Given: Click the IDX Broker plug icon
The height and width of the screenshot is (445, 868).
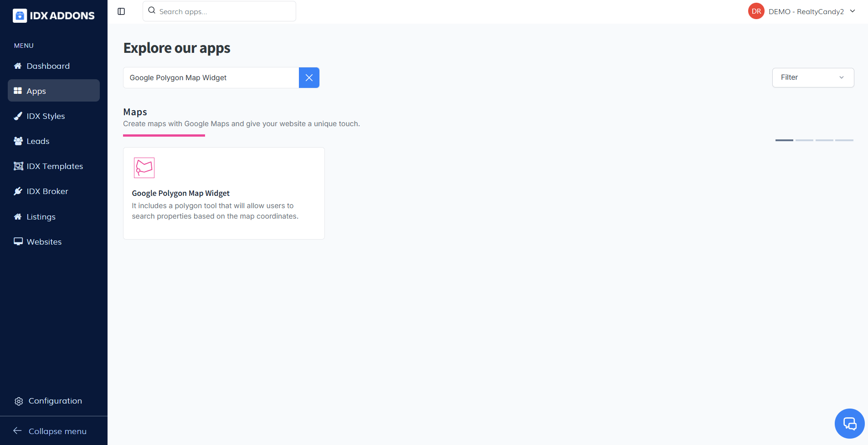Looking at the screenshot, I should point(18,191).
